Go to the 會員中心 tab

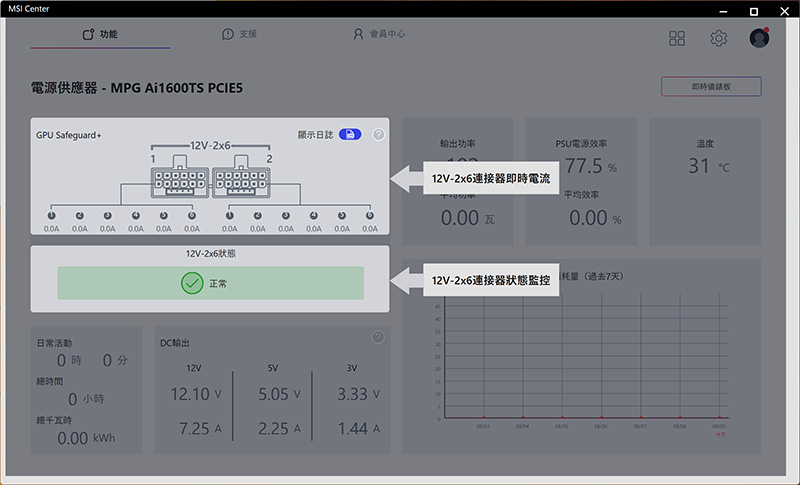[x=379, y=34]
